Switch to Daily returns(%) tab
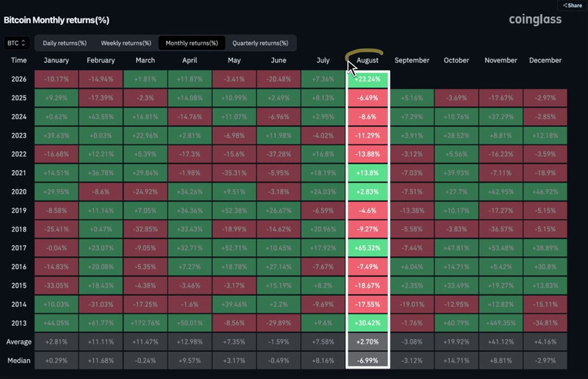Image resolution: width=588 pixels, height=379 pixels. click(x=65, y=43)
